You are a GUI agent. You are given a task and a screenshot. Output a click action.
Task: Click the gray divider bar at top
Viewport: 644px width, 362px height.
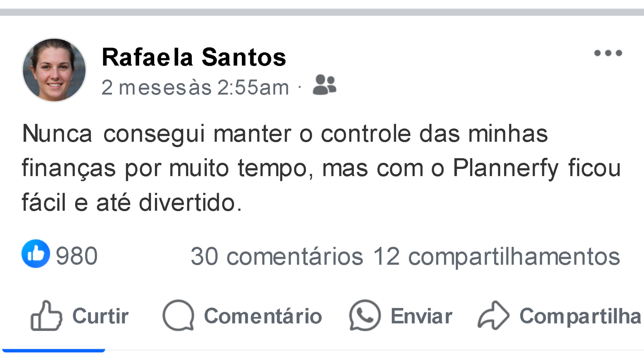click(322, 12)
